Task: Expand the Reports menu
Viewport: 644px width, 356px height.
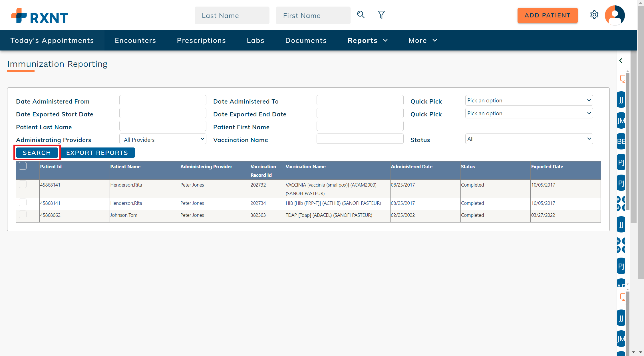Action: [x=367, y=40]
